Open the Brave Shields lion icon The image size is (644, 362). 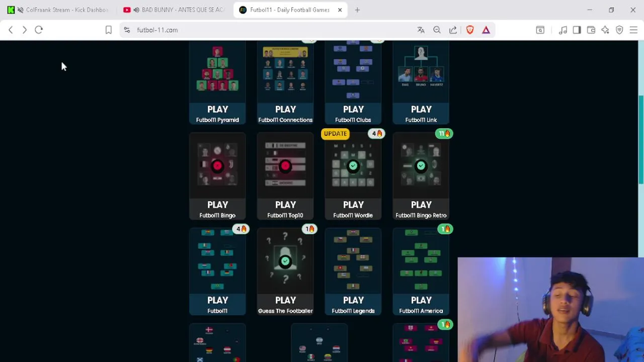point(470,30)
